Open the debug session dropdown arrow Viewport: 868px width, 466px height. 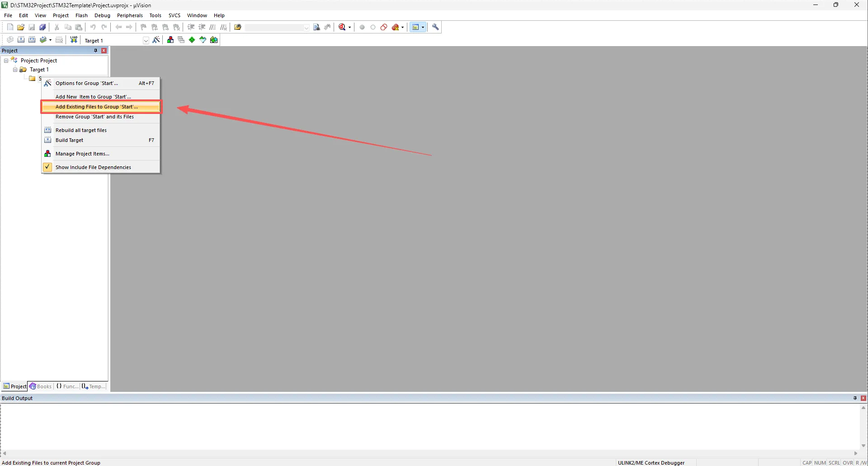coord(349,27)
